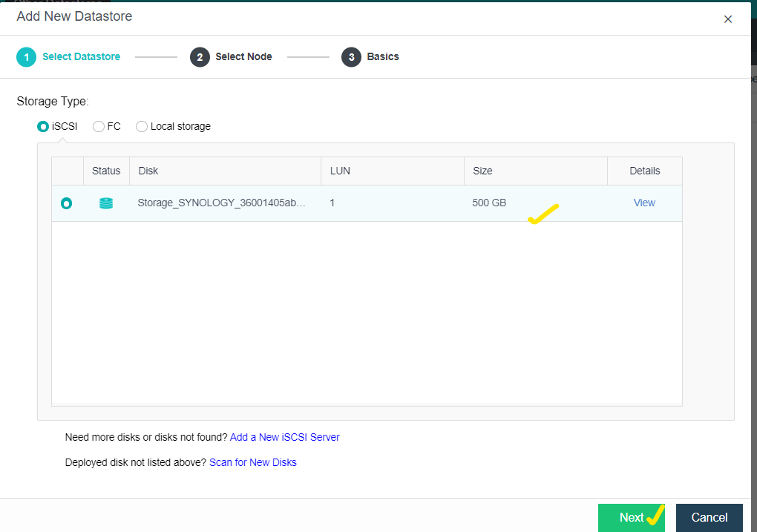Open Add a New iSCSI Server link
The image size is (757, 532).
(x=284, y=437)
